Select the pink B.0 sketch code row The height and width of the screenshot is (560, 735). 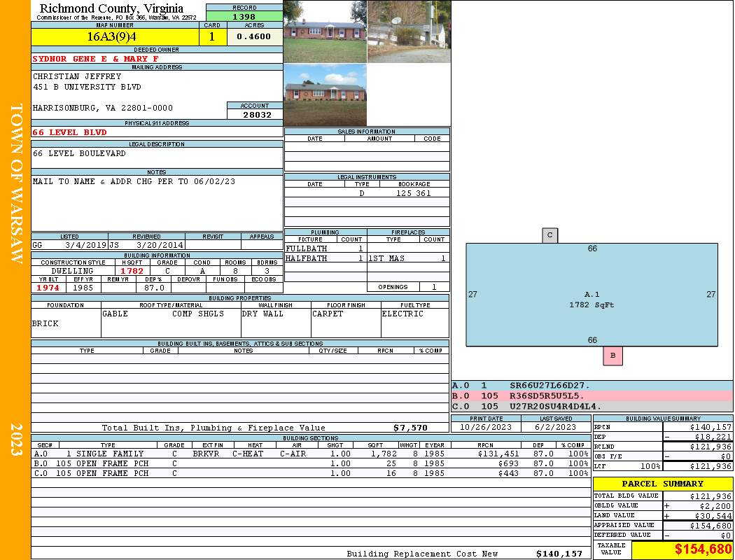[x=591, y=395]
